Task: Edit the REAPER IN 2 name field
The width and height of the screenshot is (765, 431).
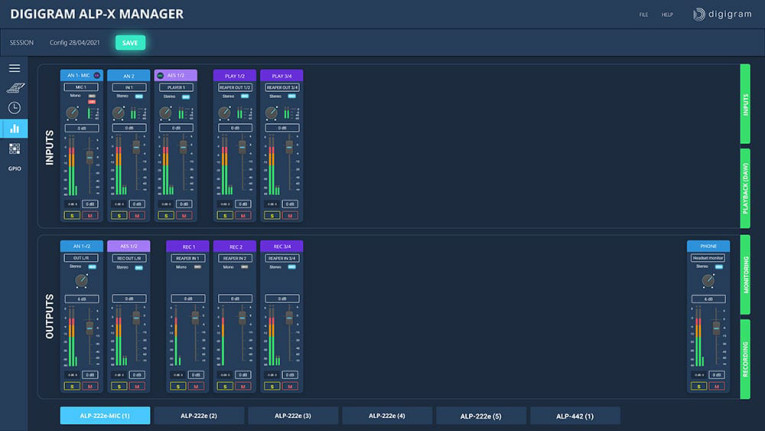Action: click(235, 258)
